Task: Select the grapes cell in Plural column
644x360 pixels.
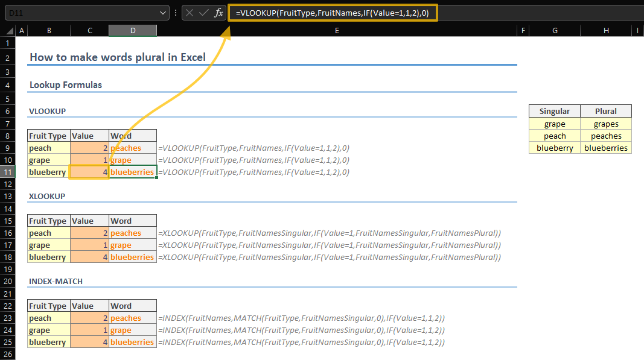Action: point(605,124)
